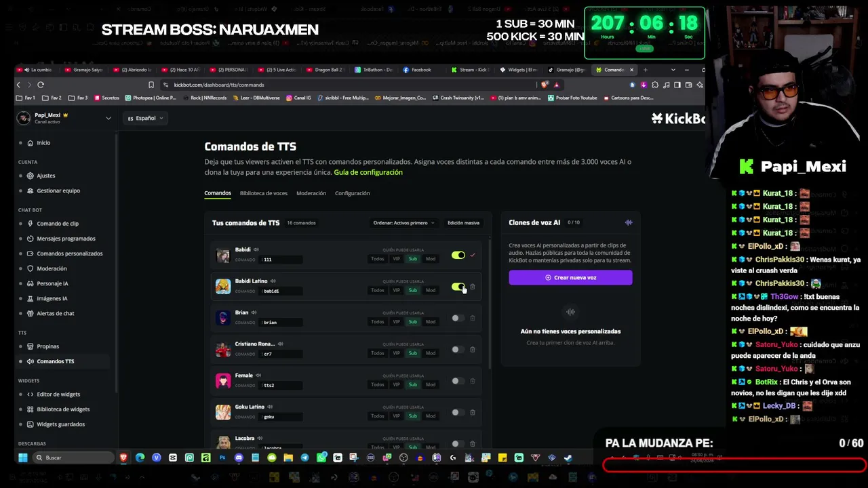Open Telegram from the taskbar
Viewport: 868px width, 488px height.
(x=304, y=457)
